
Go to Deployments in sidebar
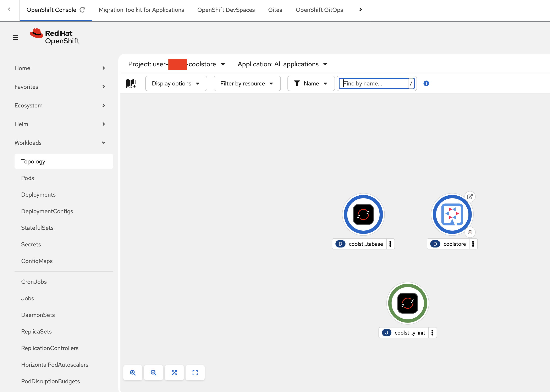38,195
